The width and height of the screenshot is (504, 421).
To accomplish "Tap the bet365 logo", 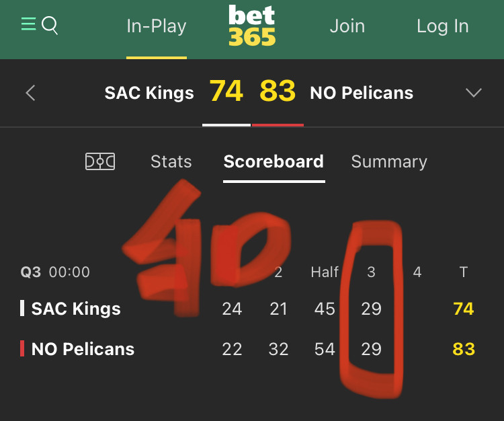I will (252, 26).
